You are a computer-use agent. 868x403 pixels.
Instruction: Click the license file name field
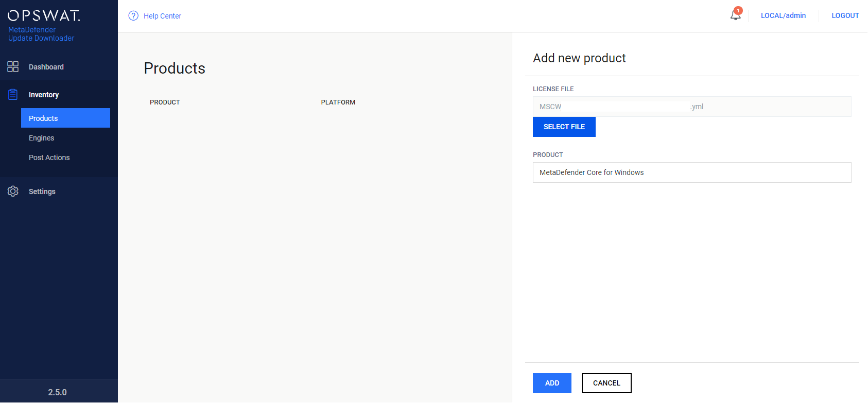(692, 107)
